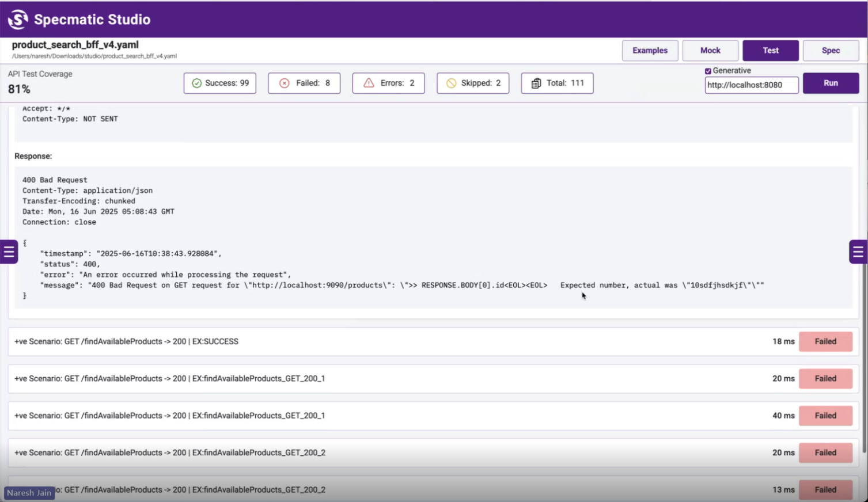Run the tests with the Run button

(x=831, y=83)
